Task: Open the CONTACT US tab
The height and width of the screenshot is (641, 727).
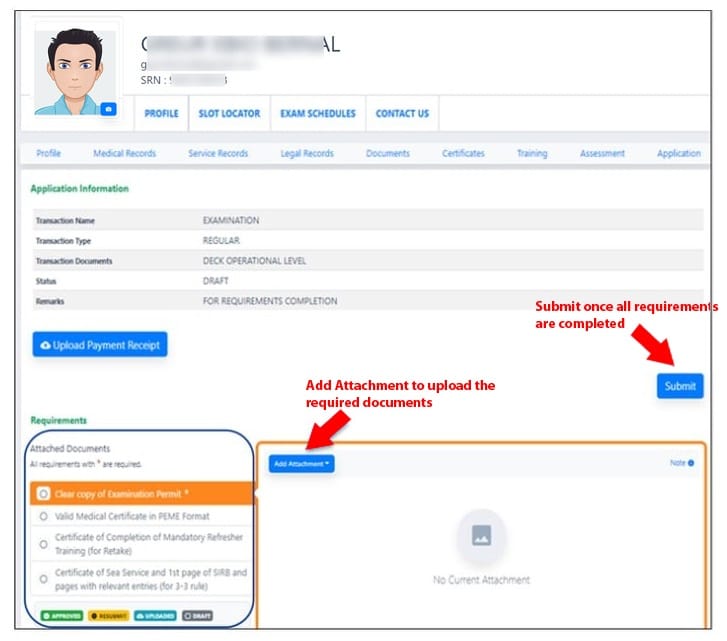Action: point(402,114)
